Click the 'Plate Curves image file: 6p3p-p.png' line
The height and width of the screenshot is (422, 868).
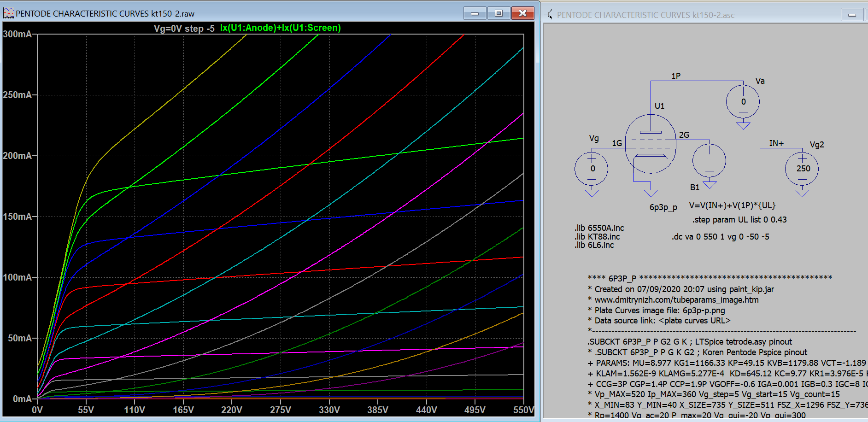(657, 311)
